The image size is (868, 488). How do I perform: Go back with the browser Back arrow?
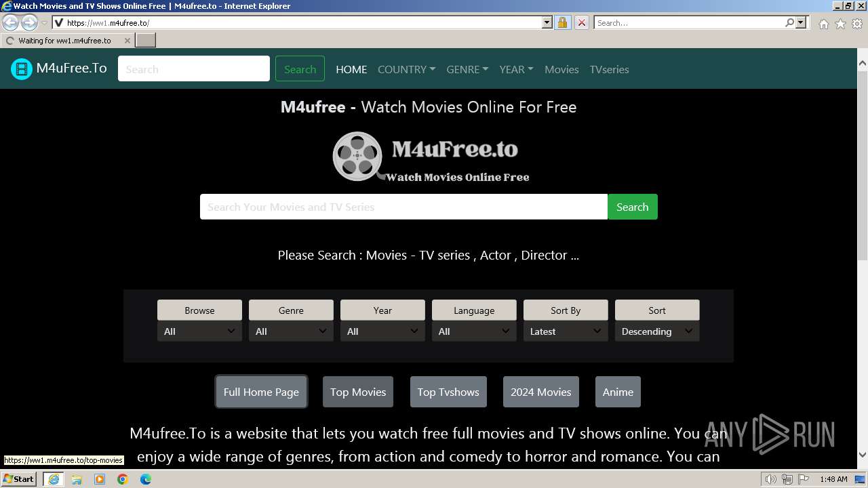click(11, 23)
